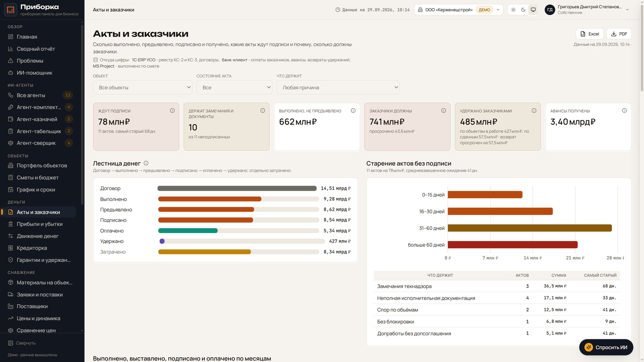Open Прибыли и убытки in sidebar

tap(40, 224)
